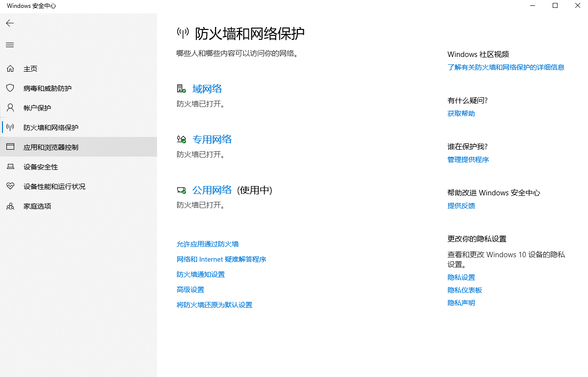Click the person icon for account protection
Screen dimensions: 588x377
(10, 108)
